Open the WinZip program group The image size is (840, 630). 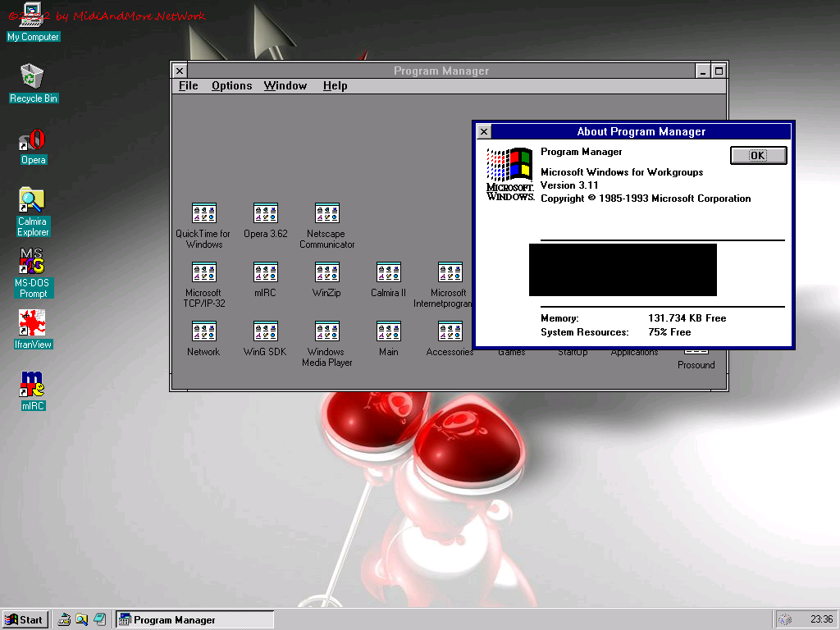pos(326,272)
